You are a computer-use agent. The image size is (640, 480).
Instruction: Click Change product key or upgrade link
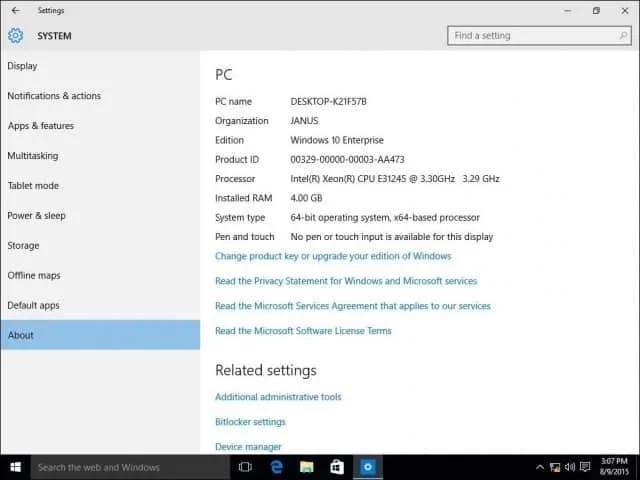333,256
